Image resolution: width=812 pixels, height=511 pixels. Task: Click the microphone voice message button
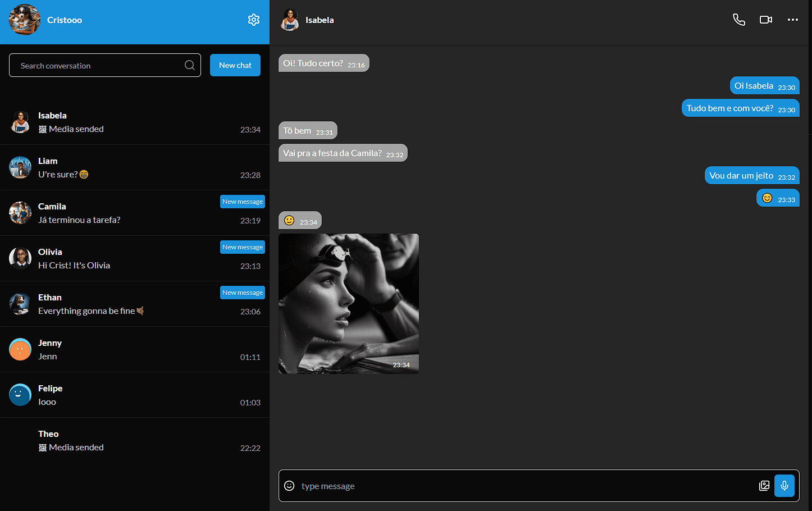point(784,486)
